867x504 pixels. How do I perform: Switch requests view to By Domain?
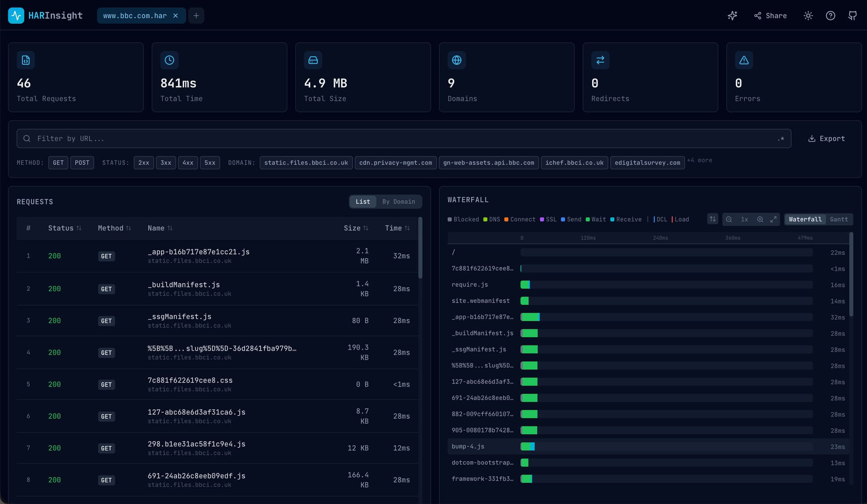tap(399, 202)
